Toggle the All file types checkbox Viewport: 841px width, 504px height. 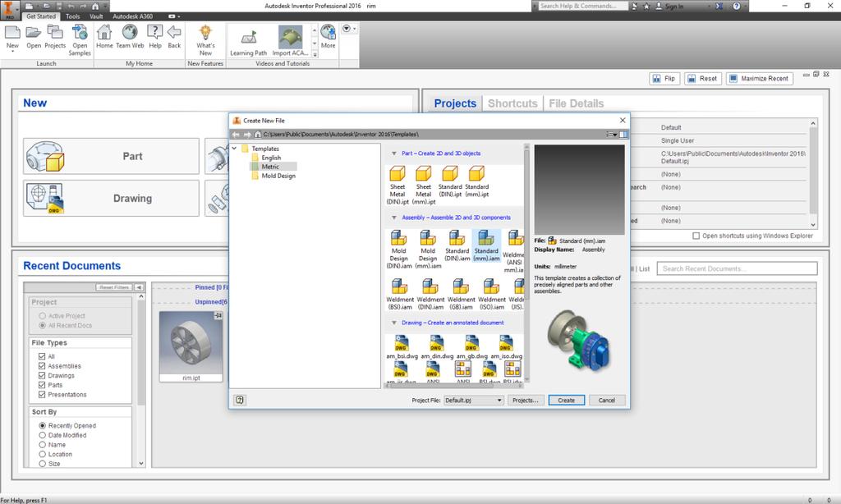42,356
